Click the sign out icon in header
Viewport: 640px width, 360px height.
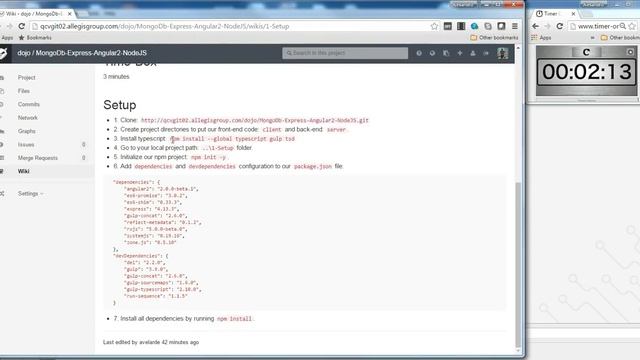[486, 53]
